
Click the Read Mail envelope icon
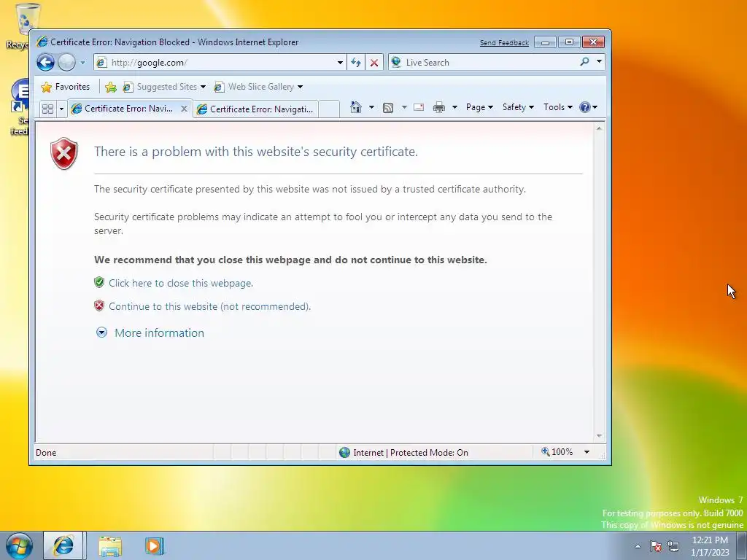(x=419, y=107)
